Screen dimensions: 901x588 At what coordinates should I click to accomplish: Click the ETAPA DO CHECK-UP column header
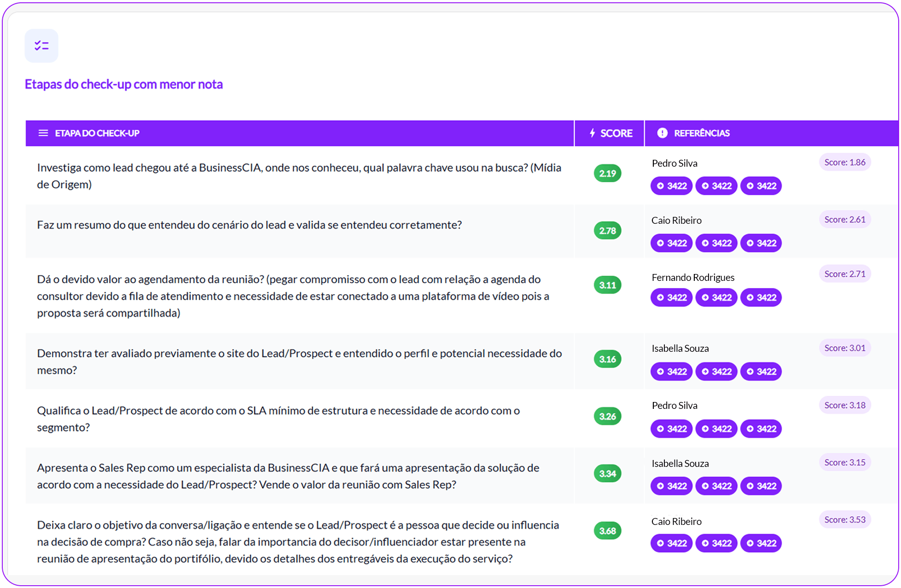coord(97,133)
